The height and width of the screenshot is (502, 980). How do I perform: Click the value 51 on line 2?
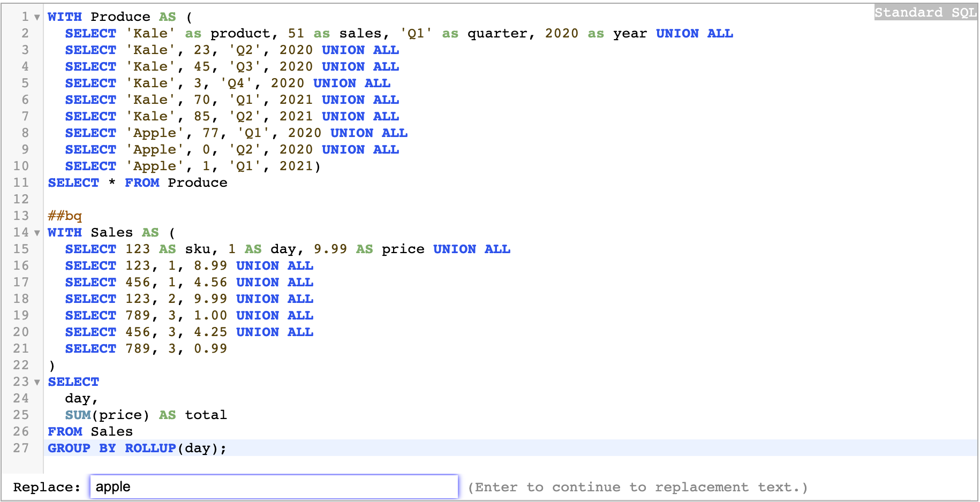tap(296, 33)
